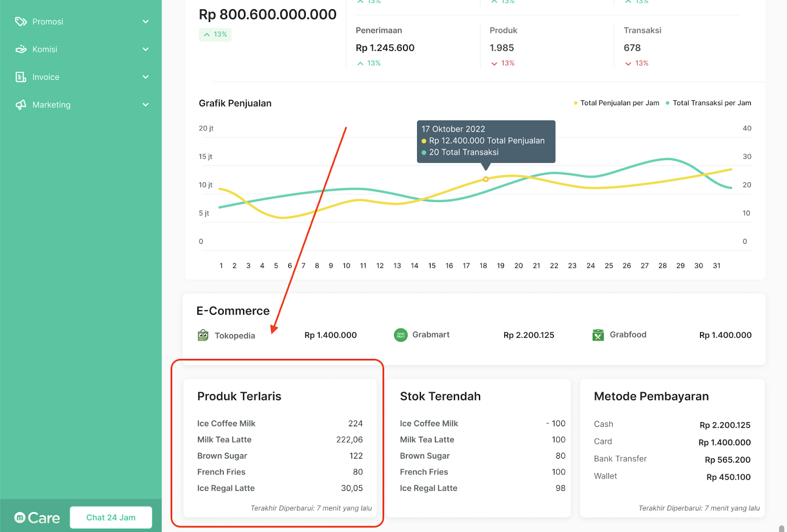Click the Care logo in sidebar
The height and width of the screenshot is (532, 787).
(37, 518)
